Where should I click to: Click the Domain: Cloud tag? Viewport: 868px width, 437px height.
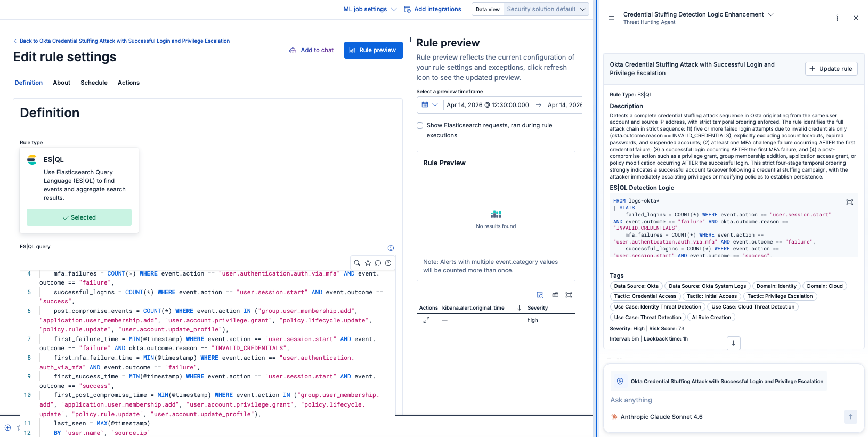coord(825,286)
